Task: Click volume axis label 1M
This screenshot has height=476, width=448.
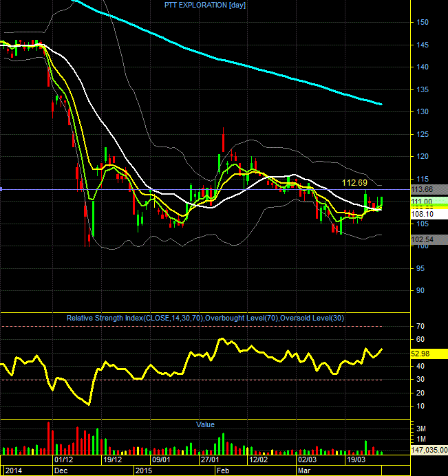Action: tap(421, 439)
